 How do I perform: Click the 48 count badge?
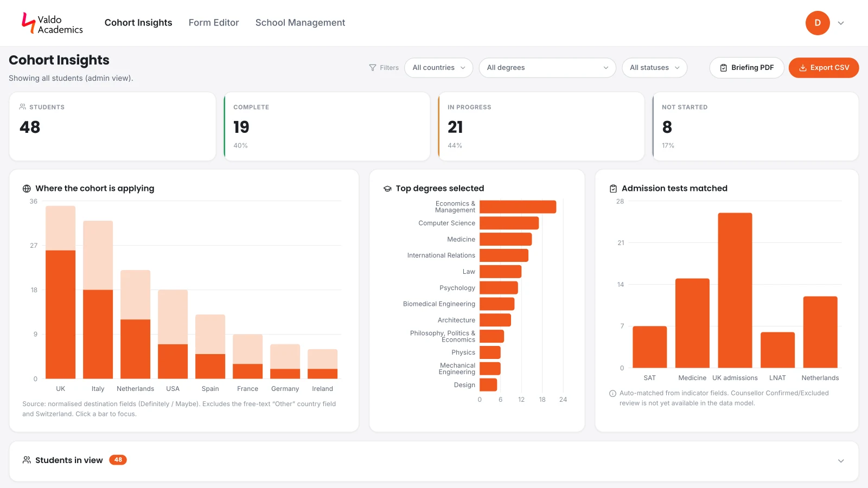pyautogui.click(x=118, y=460)
